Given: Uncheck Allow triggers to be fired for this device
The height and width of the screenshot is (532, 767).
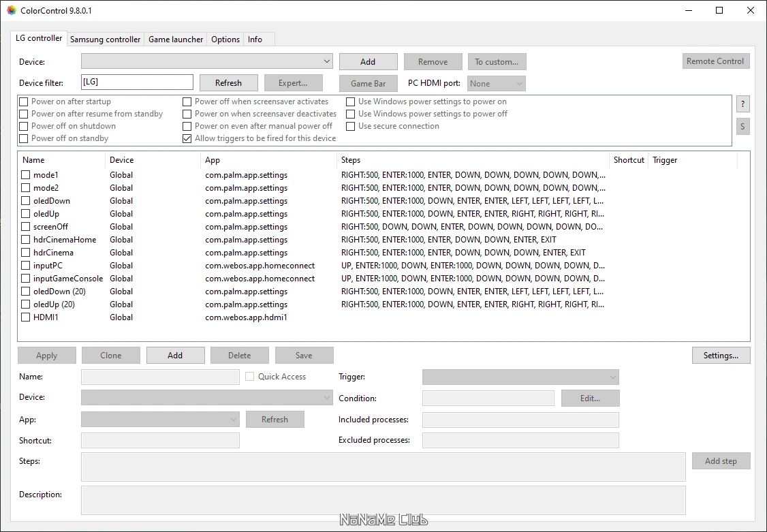Looking at the screenshot, I should [187, 138].
